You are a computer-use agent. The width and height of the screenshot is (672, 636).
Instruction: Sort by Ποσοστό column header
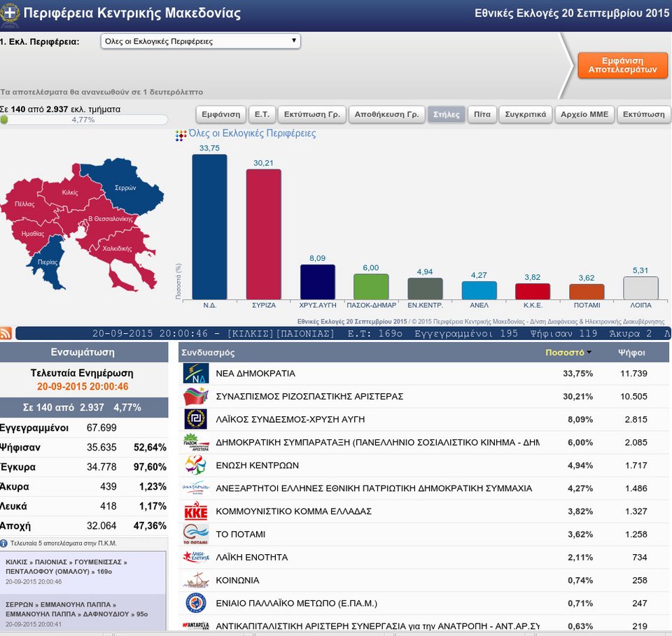[x=568, y=353]
